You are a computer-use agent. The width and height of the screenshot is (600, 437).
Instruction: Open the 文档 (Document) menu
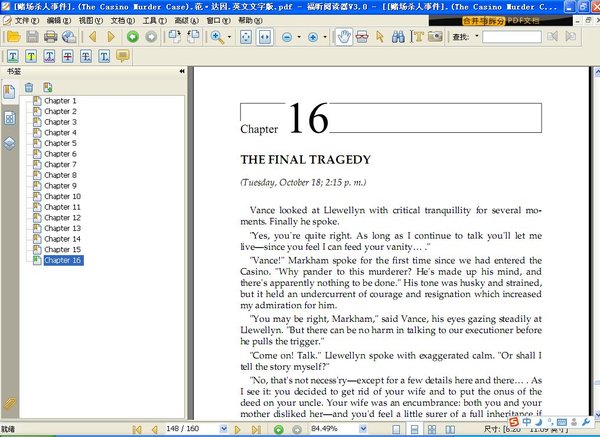122,20
